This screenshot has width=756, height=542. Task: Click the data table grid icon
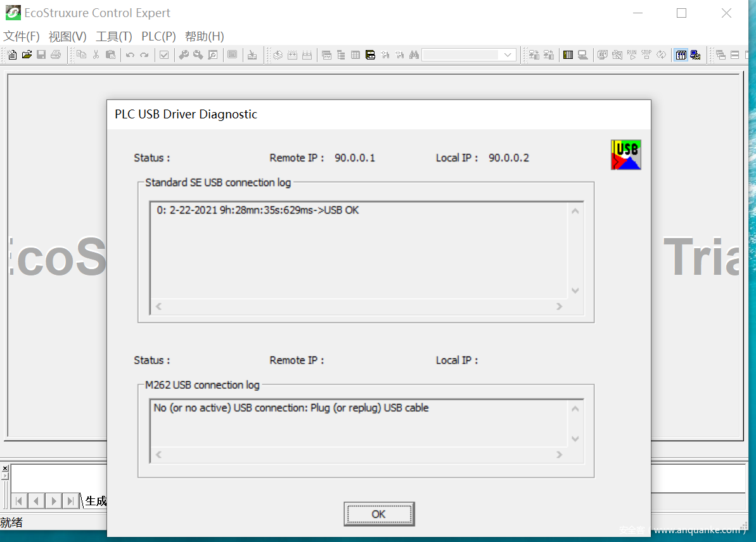pos(356,55)
